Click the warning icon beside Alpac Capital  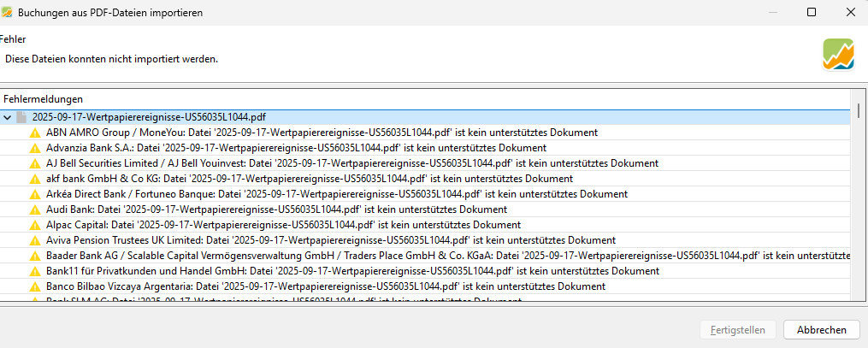point(35,225)
